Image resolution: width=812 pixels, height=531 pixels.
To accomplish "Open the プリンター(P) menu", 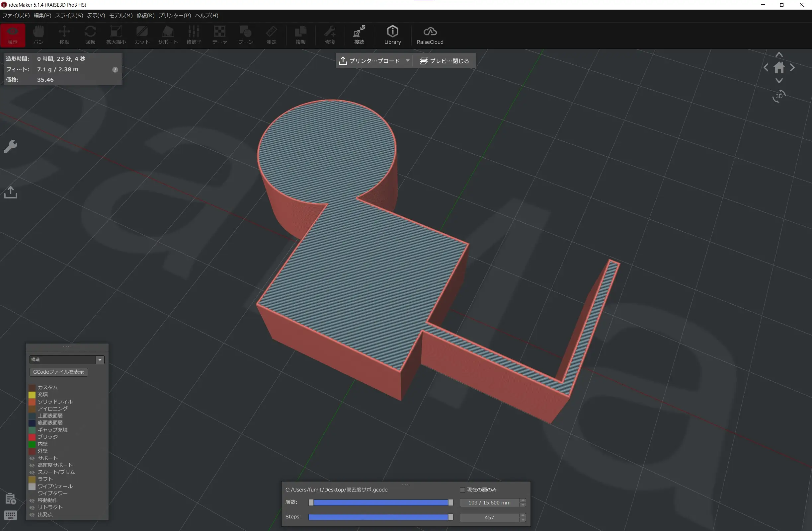I will point(175,15).
